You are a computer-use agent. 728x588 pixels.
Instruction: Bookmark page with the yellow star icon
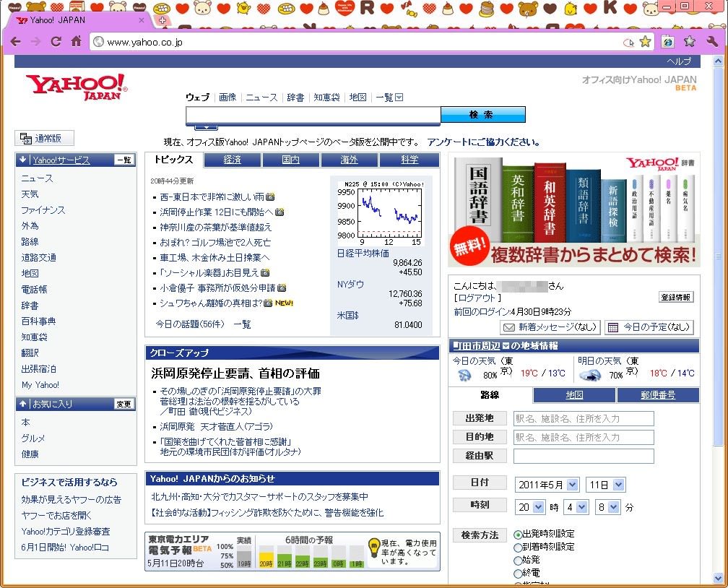pos(645,42)
